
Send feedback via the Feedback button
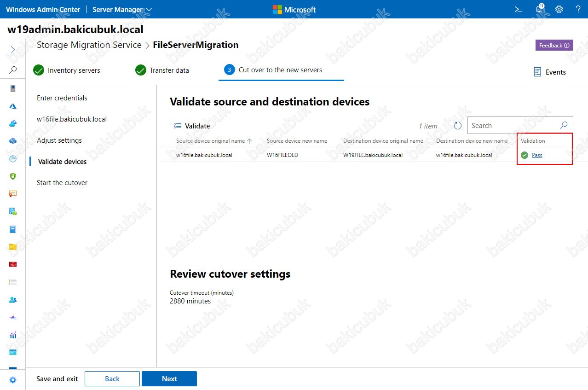pyautogui.click(x=554, y=45)
